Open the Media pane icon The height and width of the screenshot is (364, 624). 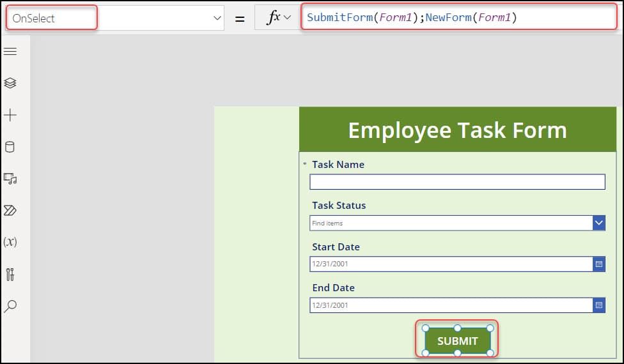coord(10,178)
